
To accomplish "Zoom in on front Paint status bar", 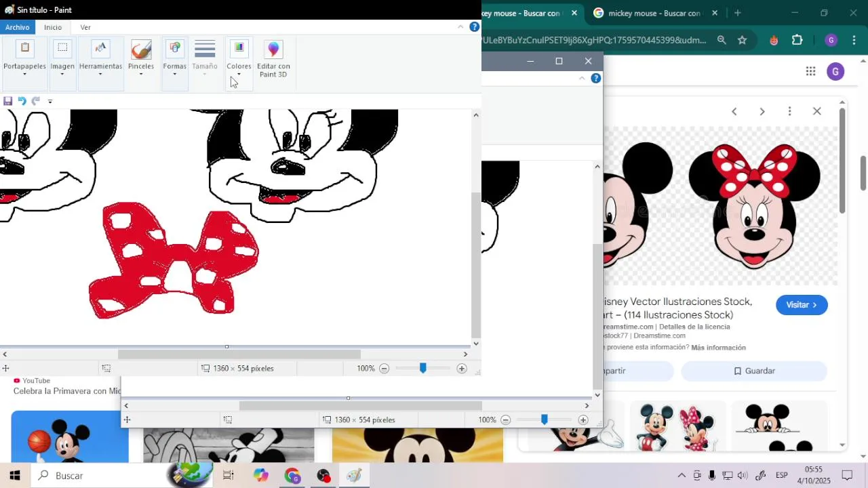I will click(x=462, y=369).
